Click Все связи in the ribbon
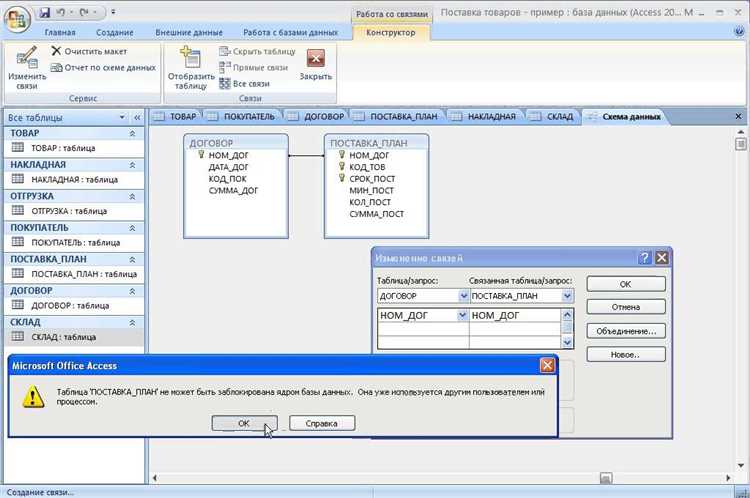 click(x=246, y=83)
